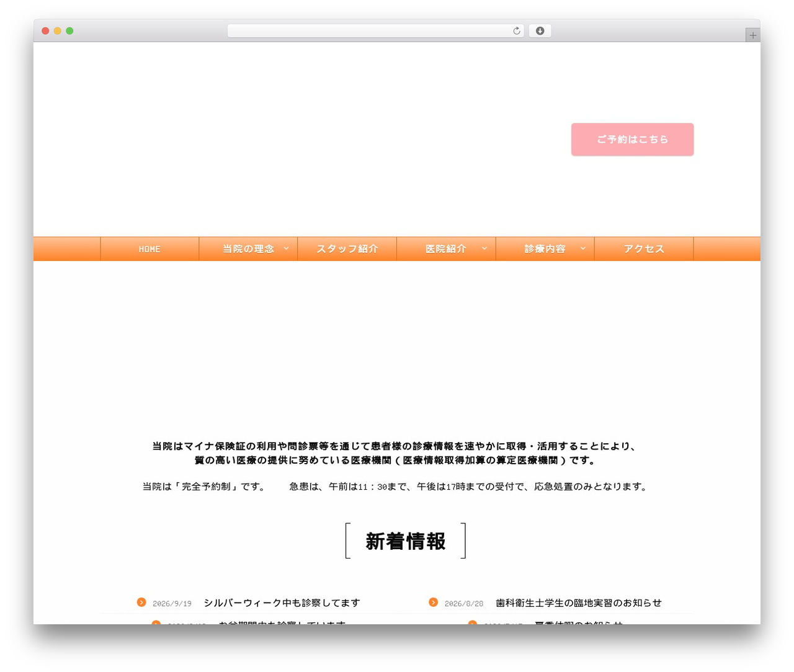Open the browser downloads button
Image resolution: width=794 pixels, height=672 pixels.
540,31
